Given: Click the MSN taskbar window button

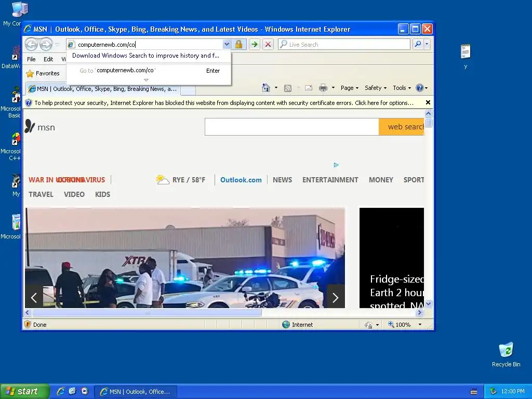Looking at the screenshot, I should 136,392.
